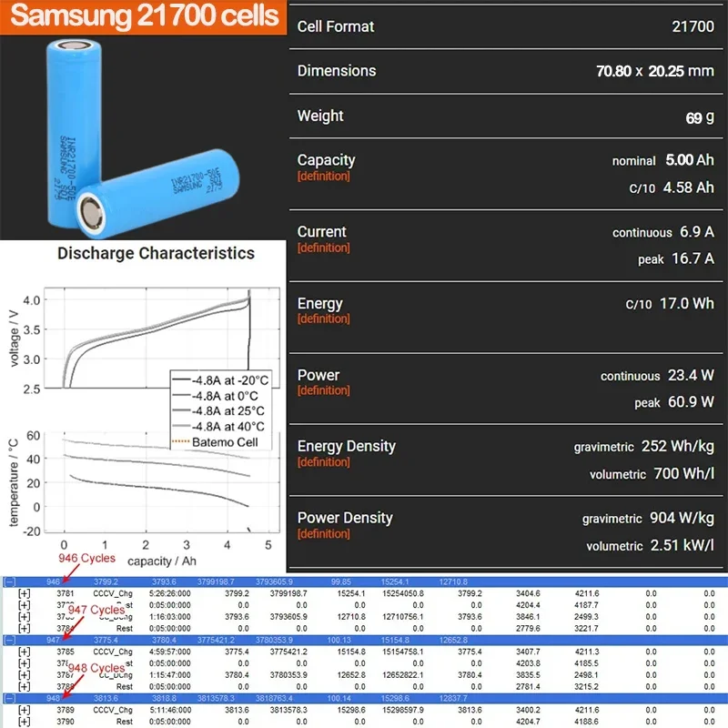Select the '-4.8A at 40°C' legend entry
728x728 pixels.
[x=218, y=427]
